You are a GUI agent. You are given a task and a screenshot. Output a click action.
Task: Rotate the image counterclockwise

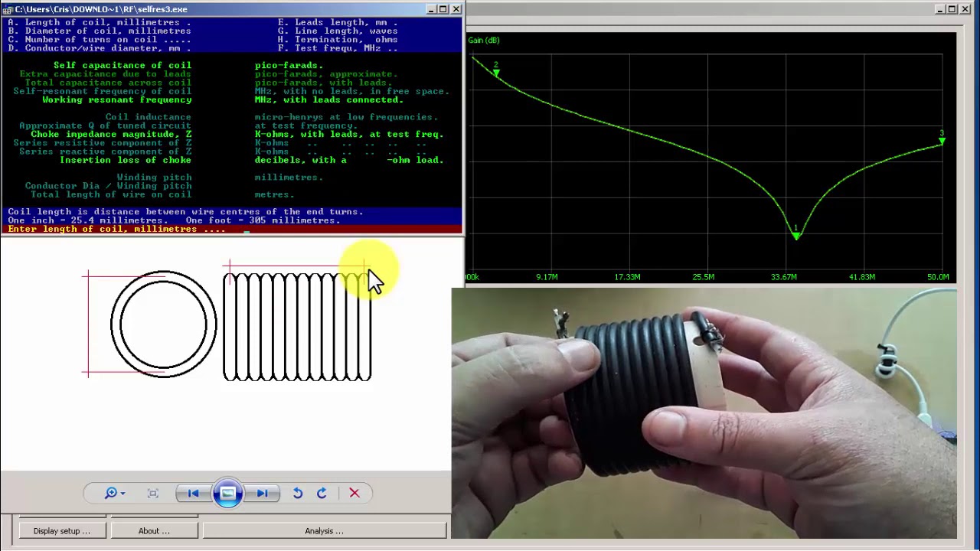point(298,494)
